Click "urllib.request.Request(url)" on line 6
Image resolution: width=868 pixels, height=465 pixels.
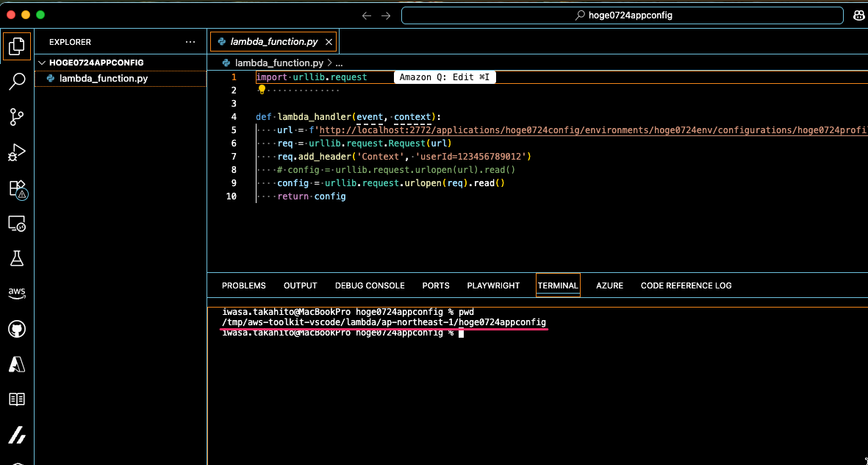pos(380,143)
